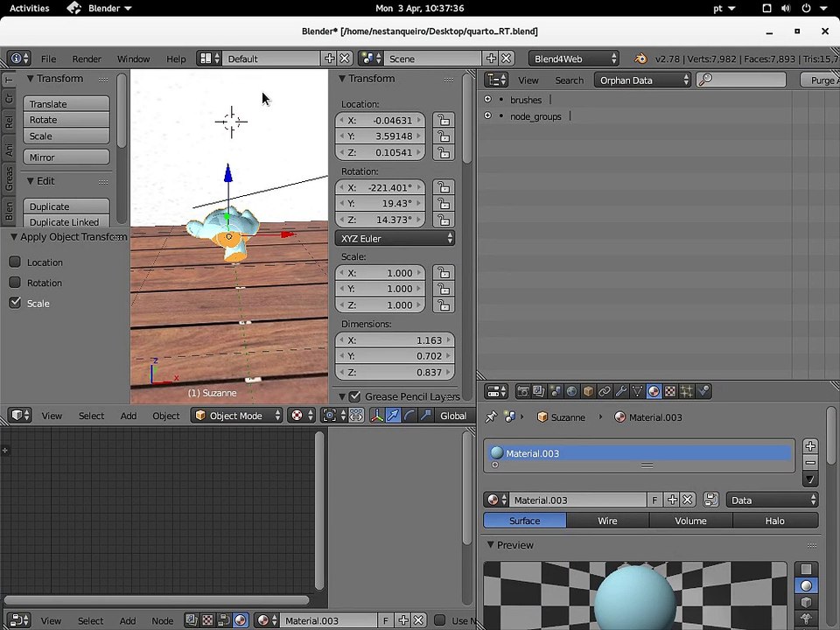Select Material node tree type icon
The image size is (840, 630).
pos(241,620)
